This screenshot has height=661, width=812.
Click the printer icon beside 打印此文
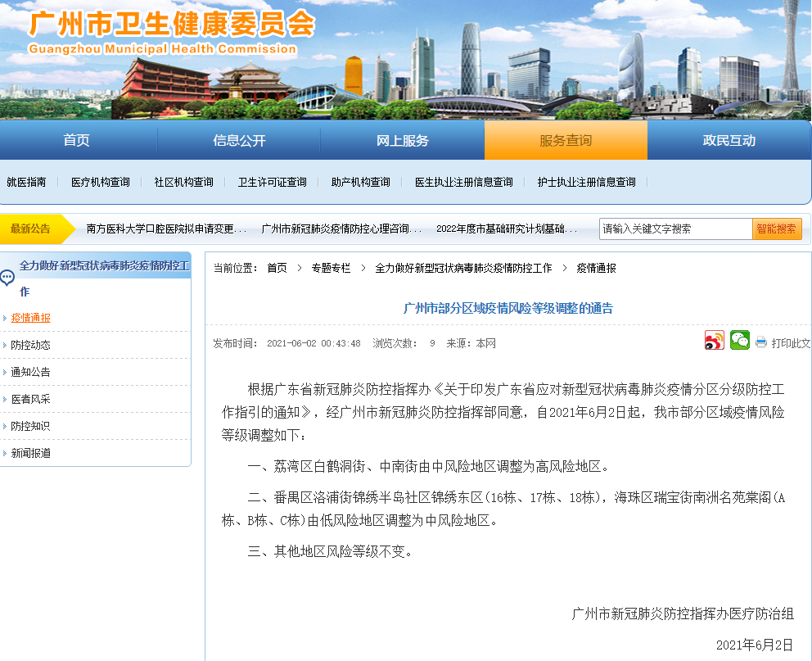click(x=761, y=343)
